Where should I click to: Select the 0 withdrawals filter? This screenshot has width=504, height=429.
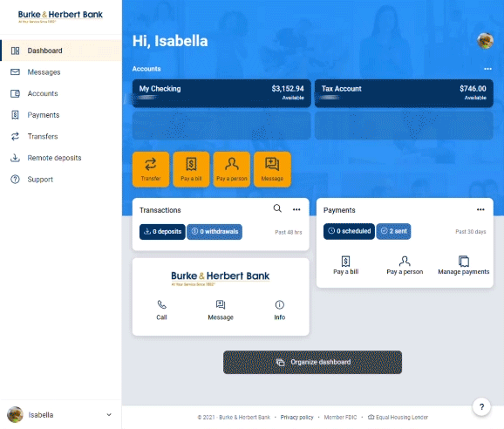tap(215, 232)
